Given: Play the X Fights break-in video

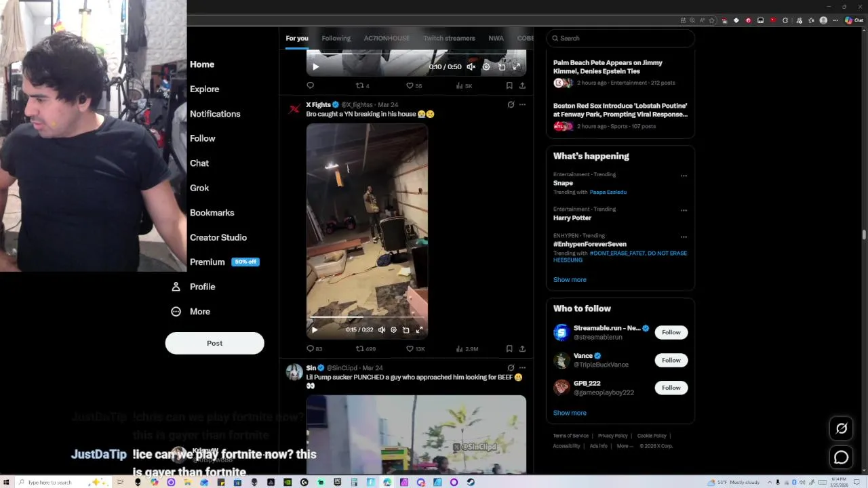Looking at the screenshot, I should (314, 330).
